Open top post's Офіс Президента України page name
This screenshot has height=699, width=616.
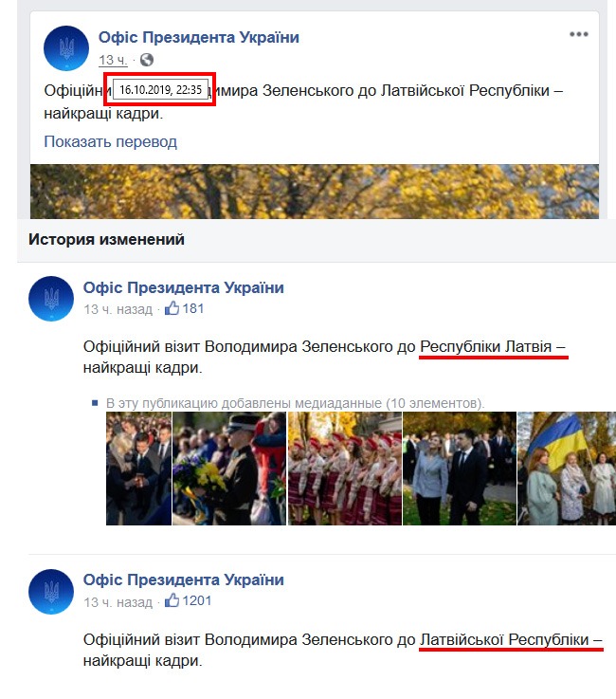(x=199, y=37)
